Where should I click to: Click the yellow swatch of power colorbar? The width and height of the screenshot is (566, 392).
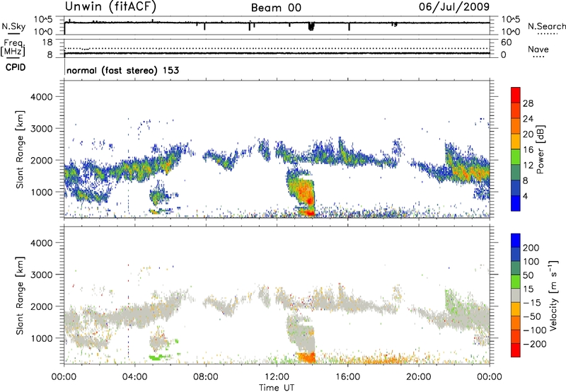pyautogui.click(x=516, y=141)
